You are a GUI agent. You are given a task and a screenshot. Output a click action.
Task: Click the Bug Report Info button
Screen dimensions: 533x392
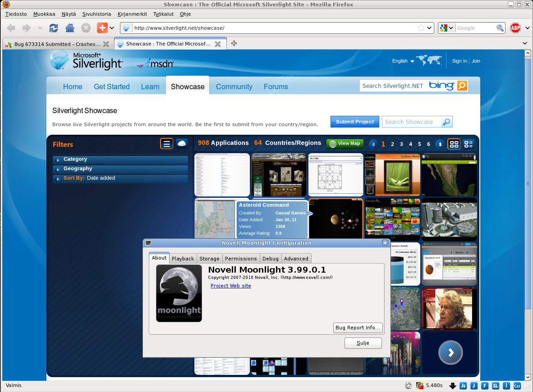click(x=358, y=328)
